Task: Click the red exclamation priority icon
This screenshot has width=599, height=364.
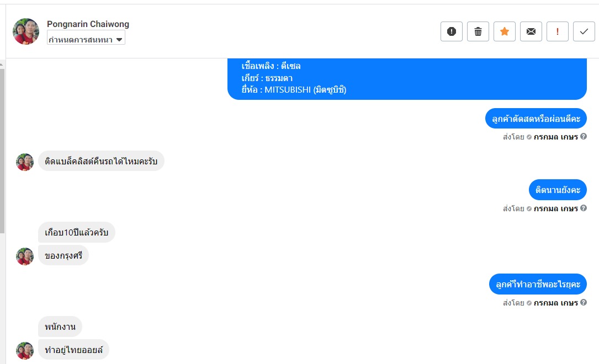Action: [x=558, y=31]
